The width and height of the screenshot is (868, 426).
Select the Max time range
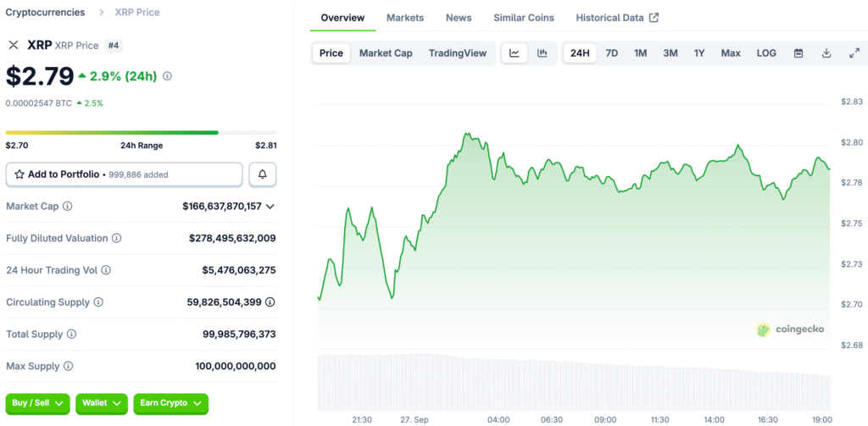[x=731, y=53]
